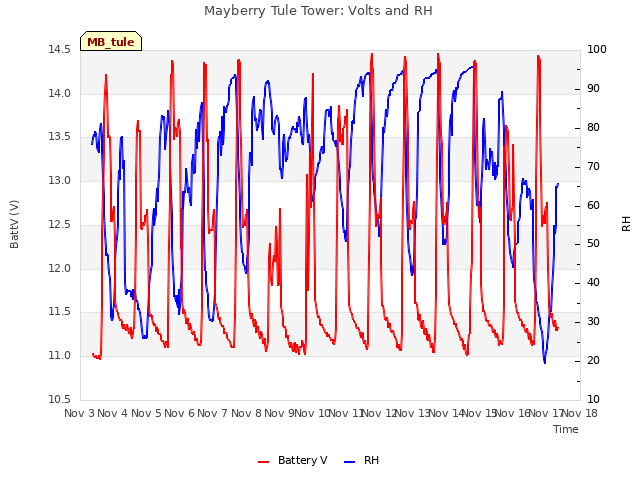Click the Nov 14 date tick
The image size is (640, 480).
tap(447, 413)
